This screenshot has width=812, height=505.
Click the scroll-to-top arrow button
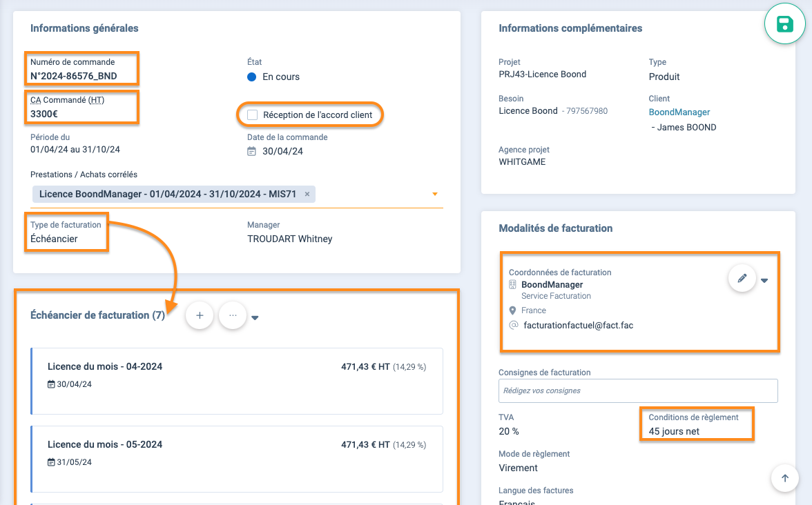[784, 477]
